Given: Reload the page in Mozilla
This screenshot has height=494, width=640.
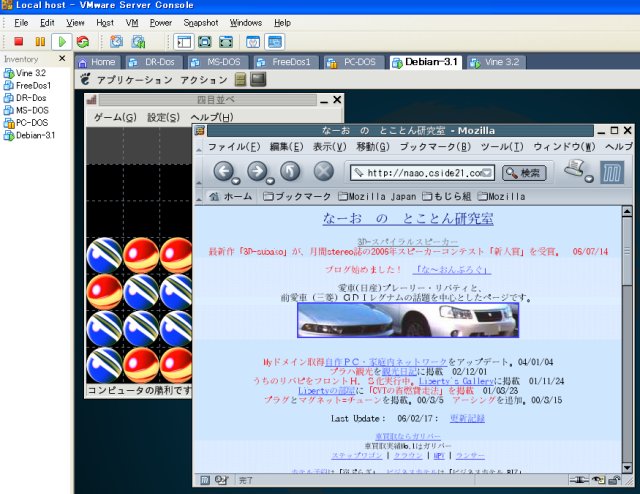Looking at the screenshot, I should 290,172.
